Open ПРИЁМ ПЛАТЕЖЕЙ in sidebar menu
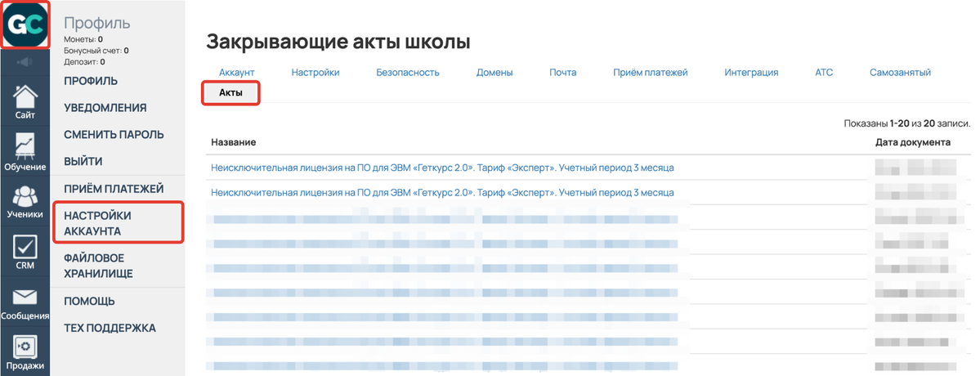 [x=114, y=189]
